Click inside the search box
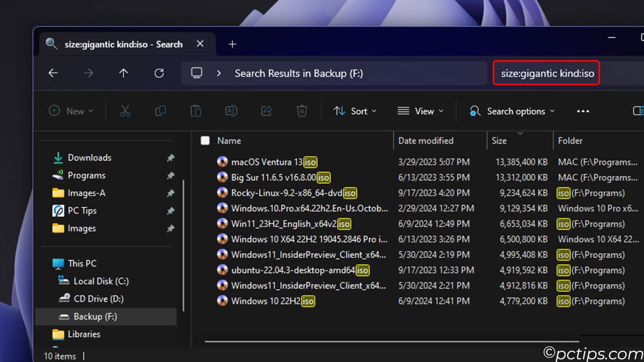 (x=546, y=73)
